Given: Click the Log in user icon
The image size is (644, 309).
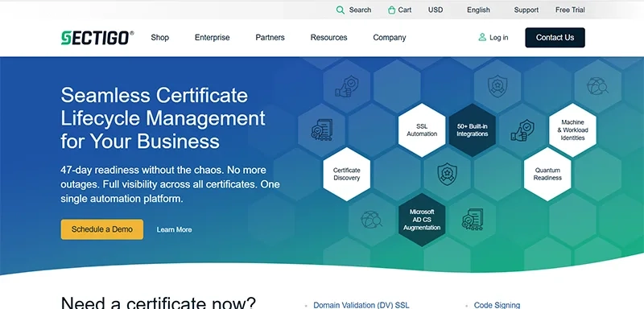Looking at the screenshot, I should (482, 37).
